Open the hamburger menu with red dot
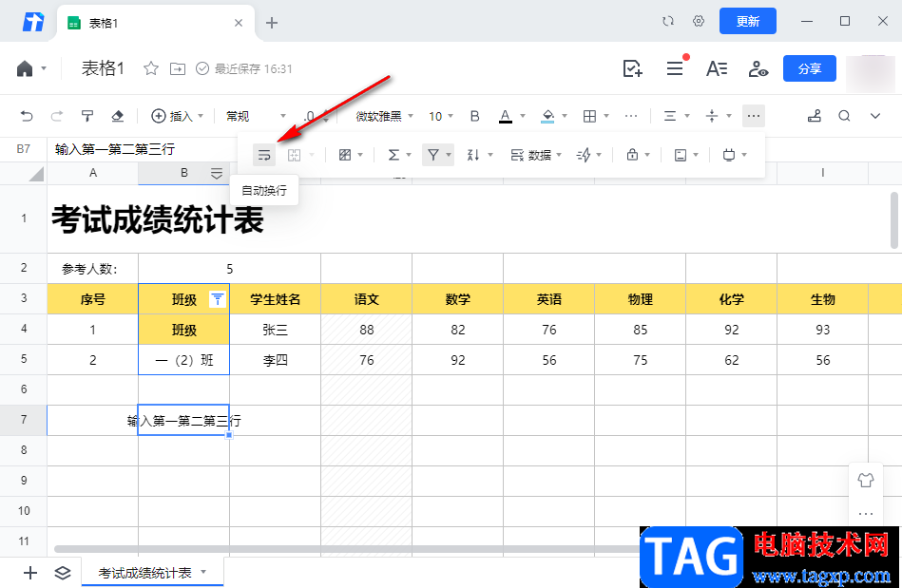This screenshot has width=902, height=588. point(675,69)
